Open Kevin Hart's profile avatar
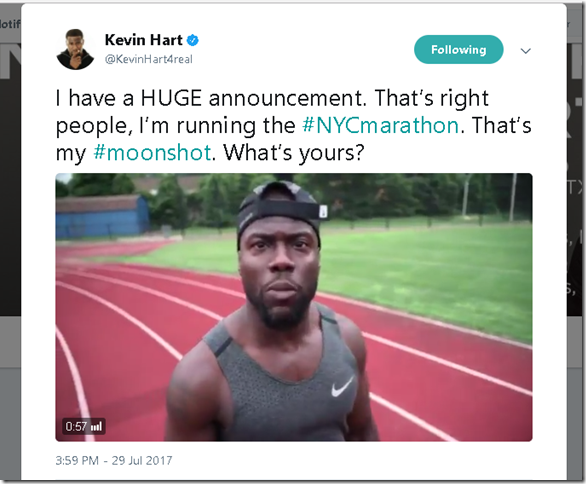This screenshot has height=484, width=586. click(x=75, y=49)
